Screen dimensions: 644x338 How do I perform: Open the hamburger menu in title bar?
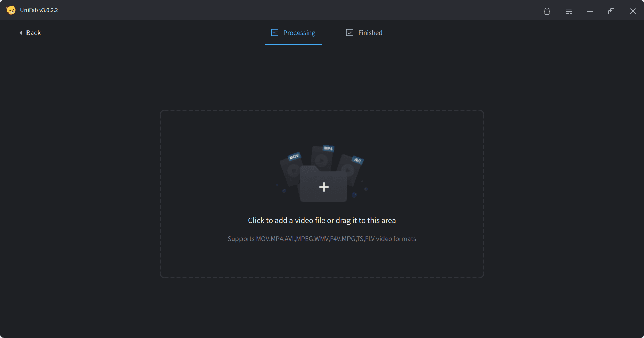(569, 11)
